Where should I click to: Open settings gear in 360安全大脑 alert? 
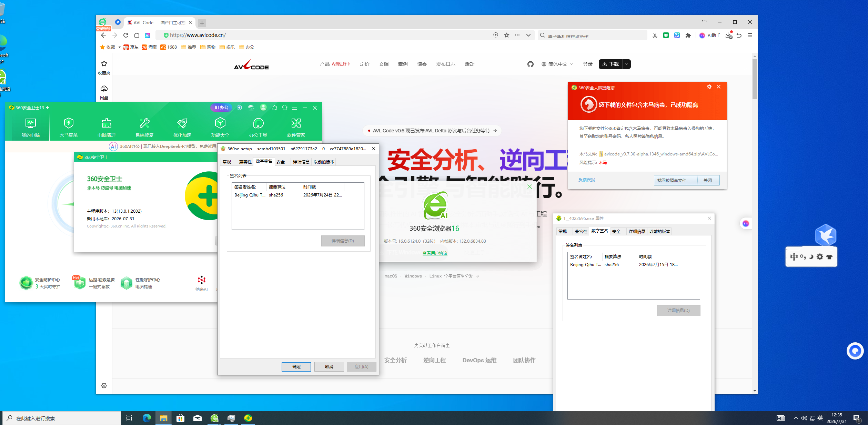click(x=709, y=87)
